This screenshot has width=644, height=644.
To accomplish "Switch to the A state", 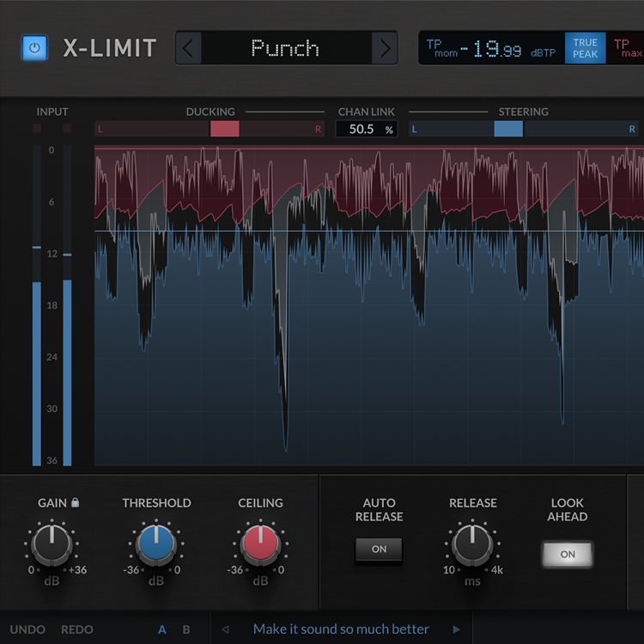I will (x=162, y=629).
